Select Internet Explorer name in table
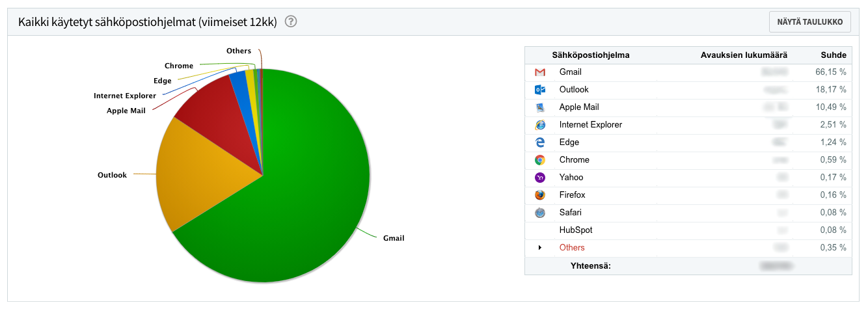 pyautogui.click(x=591, y=125)
